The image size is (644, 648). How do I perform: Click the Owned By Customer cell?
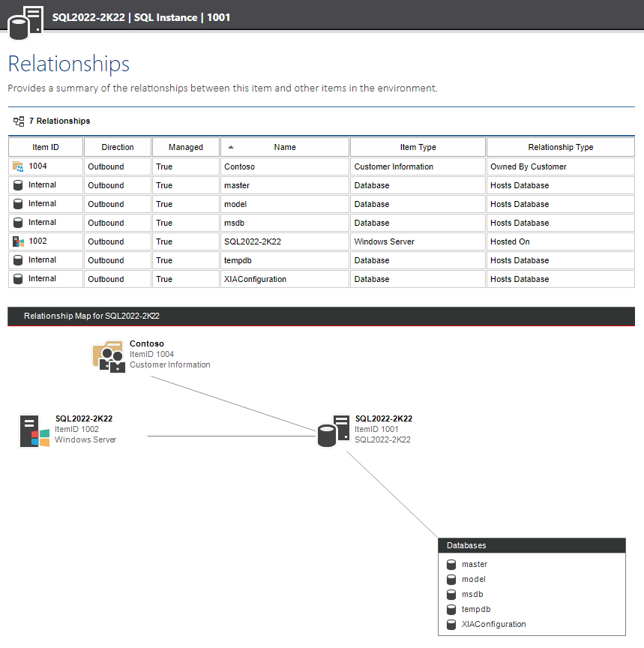[x=561, y=166]
